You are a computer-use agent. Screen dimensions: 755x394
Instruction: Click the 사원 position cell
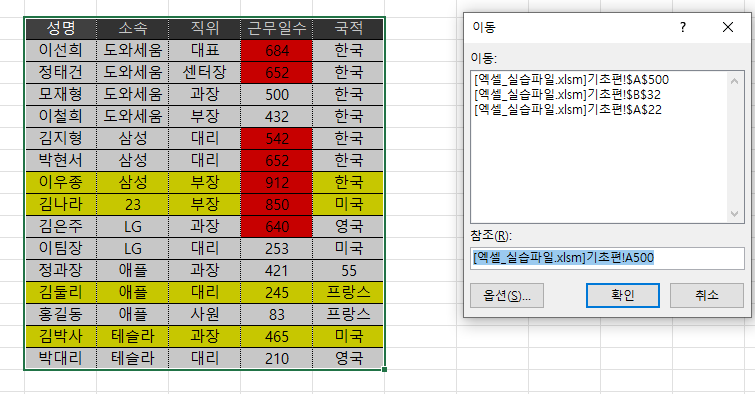[x=205, y=315]
